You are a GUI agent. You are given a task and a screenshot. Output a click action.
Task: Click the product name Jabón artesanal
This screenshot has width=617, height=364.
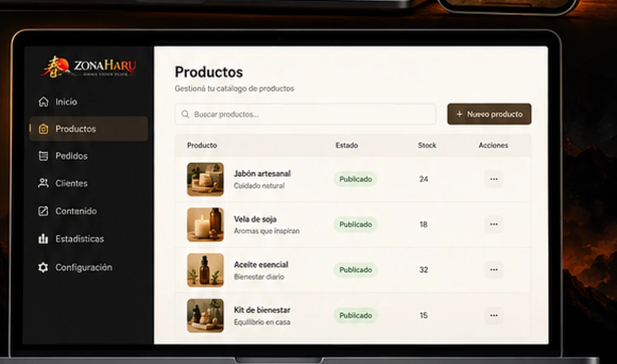(x=262, y=174)
